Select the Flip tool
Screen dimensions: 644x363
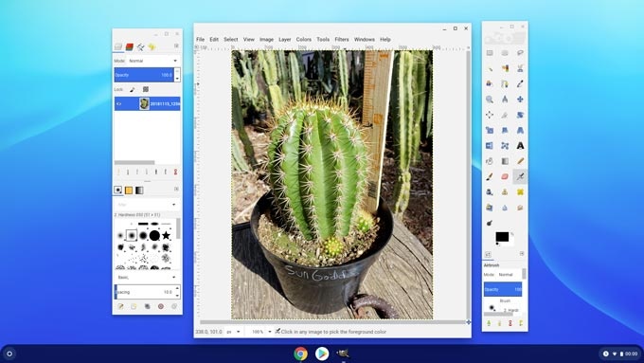point(490,146)
